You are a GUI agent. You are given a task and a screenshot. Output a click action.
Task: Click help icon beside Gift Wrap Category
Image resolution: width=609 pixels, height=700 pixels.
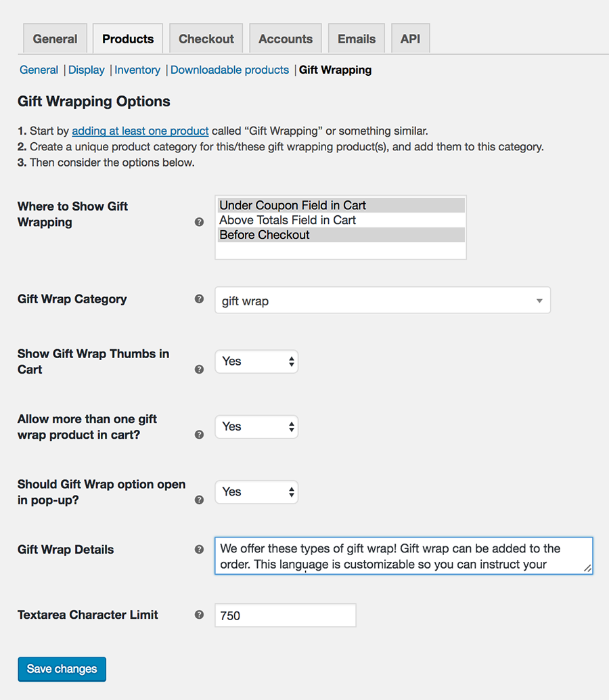pyautogui.click(x=199, y=299)
